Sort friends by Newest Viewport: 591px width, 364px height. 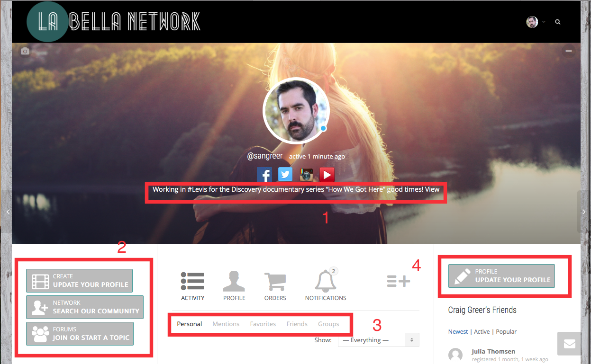click(458, 332)
